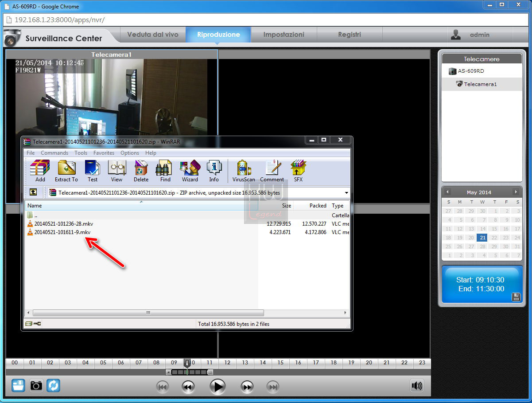Open the Favorites menu
This screenshot has width=532, height=403.
(x=104, y=153)
